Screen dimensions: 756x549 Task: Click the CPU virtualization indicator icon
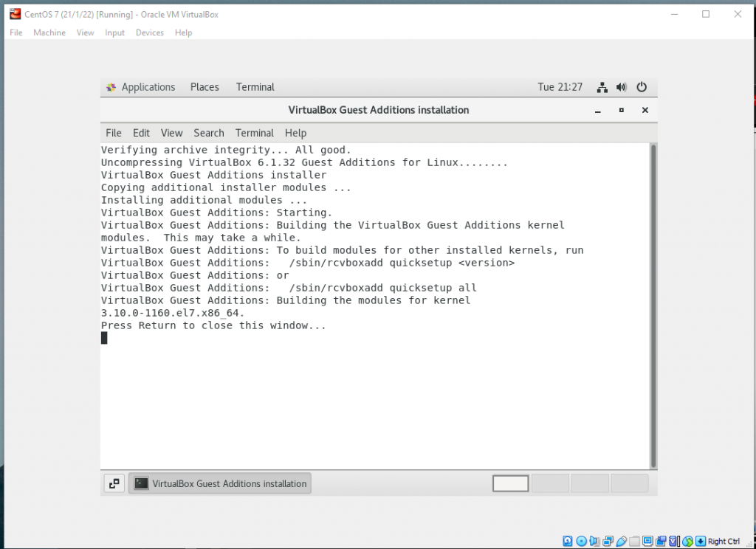(x=674, y=541)
